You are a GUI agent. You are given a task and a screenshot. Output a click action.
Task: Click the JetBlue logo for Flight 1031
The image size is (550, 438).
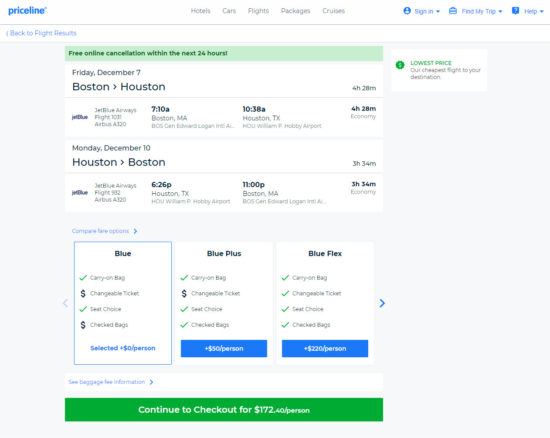(x=80, y=117)
